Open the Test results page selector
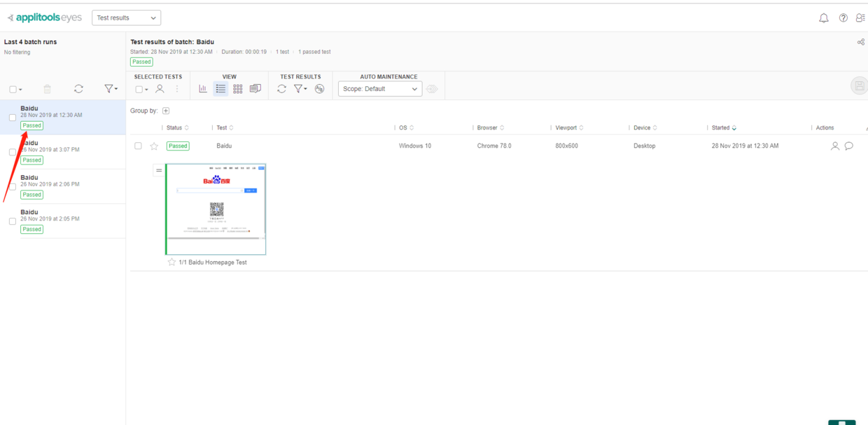 pyautogui.click(x=126, y=18)
